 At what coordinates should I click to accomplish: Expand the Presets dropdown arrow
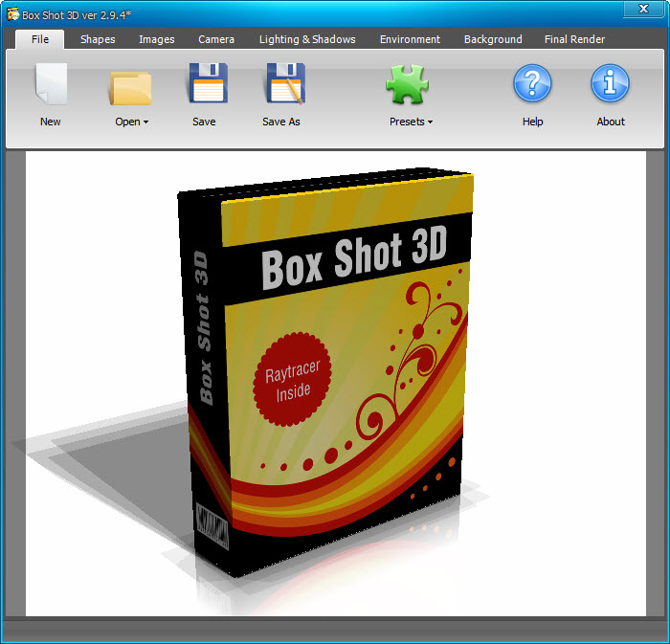pyautogui.click(x=430, y=122)
